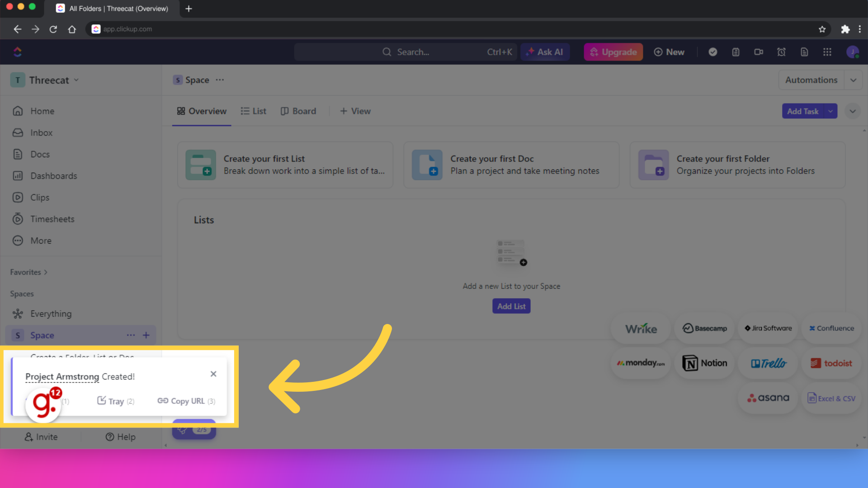Viewport: 868px width, 488px height.
Task: Open the apps grid icon
Action: (x=827, y=52)
